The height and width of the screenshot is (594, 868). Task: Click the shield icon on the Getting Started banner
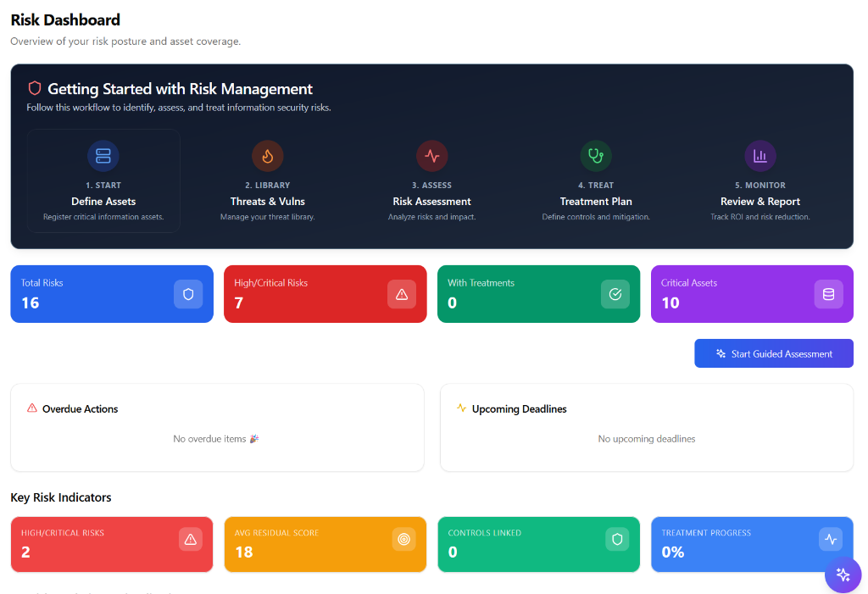tap(34, 87)
